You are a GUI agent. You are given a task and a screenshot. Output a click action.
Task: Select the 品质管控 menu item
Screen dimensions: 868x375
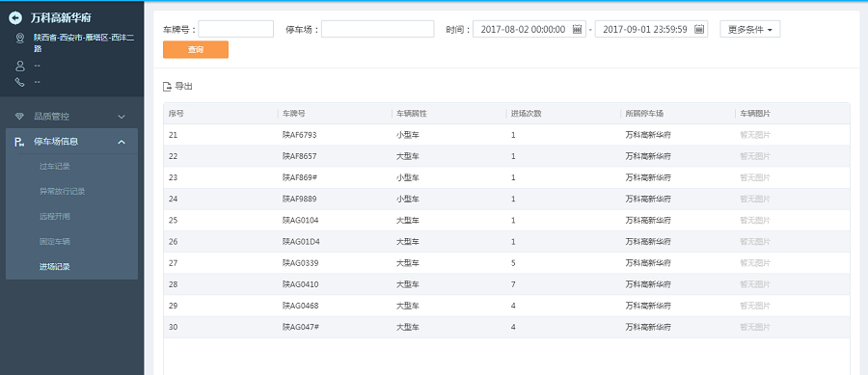72,117
